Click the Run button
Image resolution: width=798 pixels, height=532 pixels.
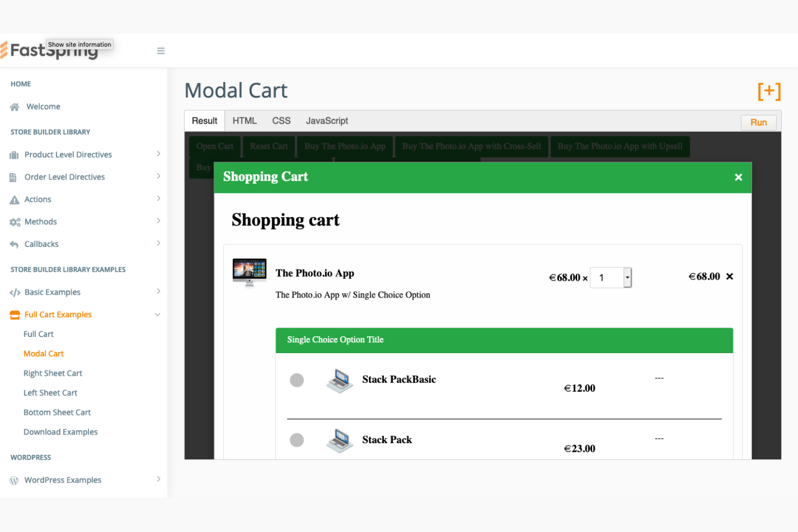(759, 122)
